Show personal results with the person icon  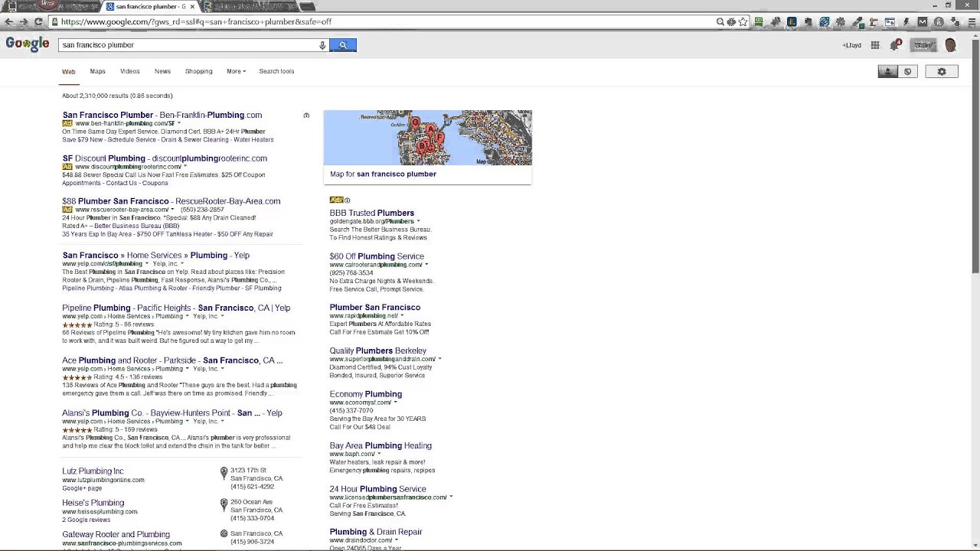(888, 72)
